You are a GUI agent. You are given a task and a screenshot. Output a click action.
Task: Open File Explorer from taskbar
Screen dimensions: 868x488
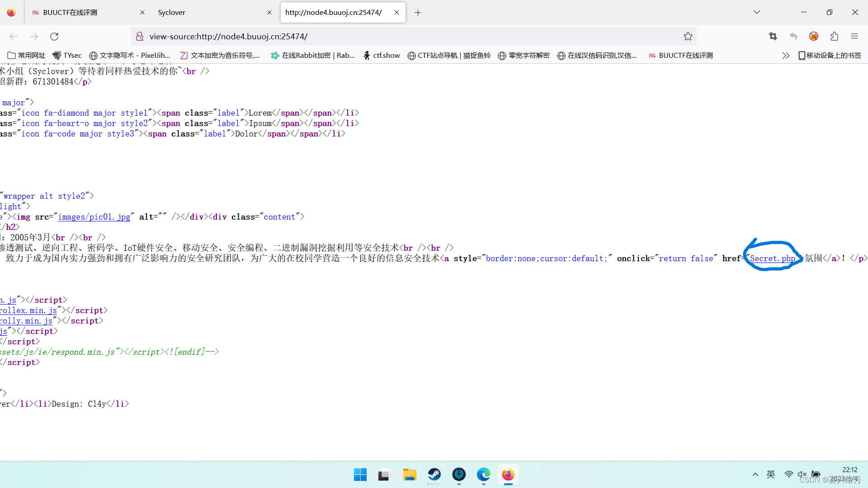pyautogui.click(x=410, y=474)
